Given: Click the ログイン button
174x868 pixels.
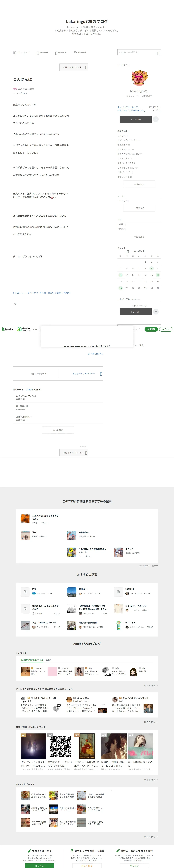Looking at the screenshot, I should coord(166,329).
